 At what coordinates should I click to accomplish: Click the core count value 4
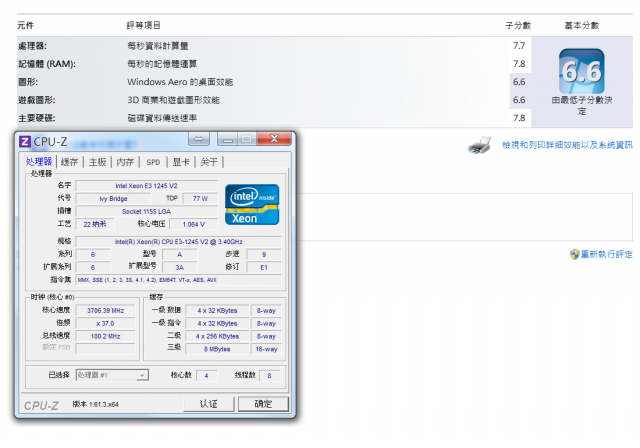207,375
